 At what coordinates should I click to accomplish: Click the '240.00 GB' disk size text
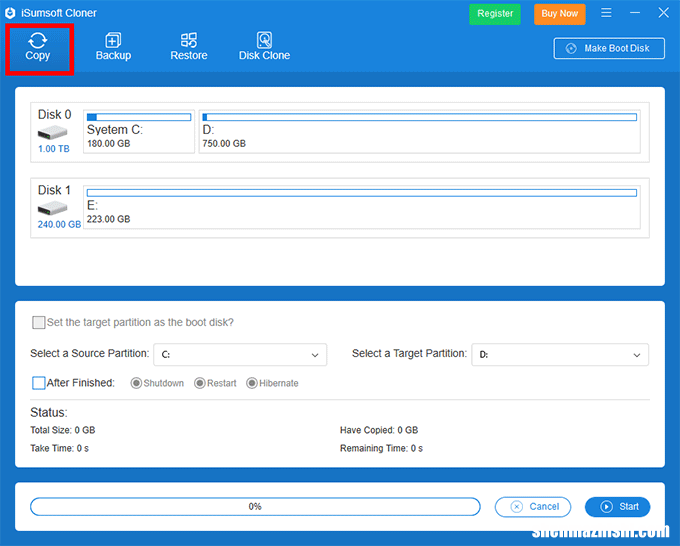[x=59, y=225]
